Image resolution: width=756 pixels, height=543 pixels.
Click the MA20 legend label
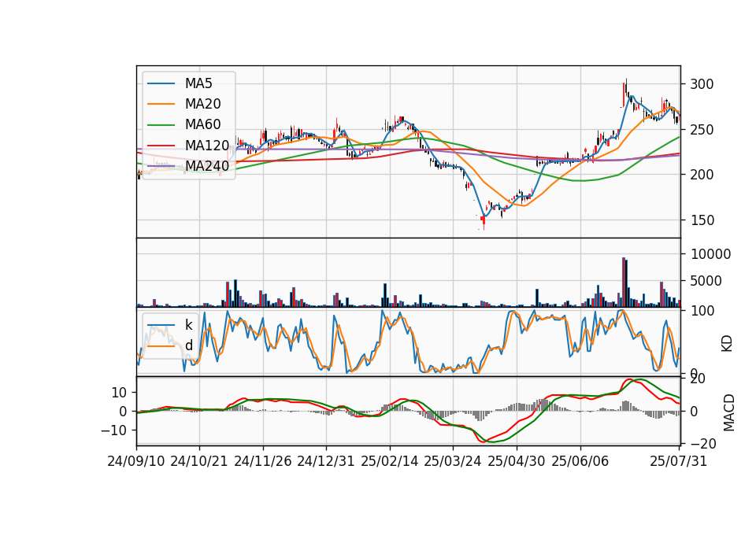pos(202,104)
